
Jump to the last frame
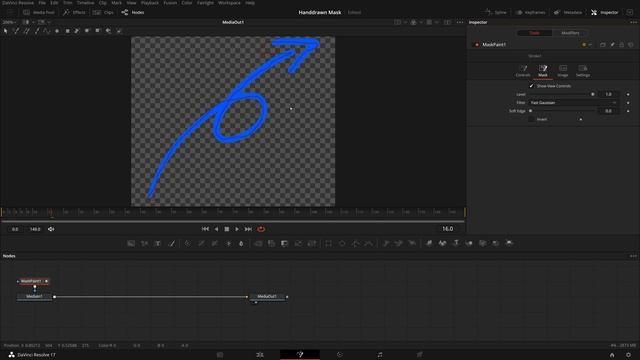(x=248, y=229)
